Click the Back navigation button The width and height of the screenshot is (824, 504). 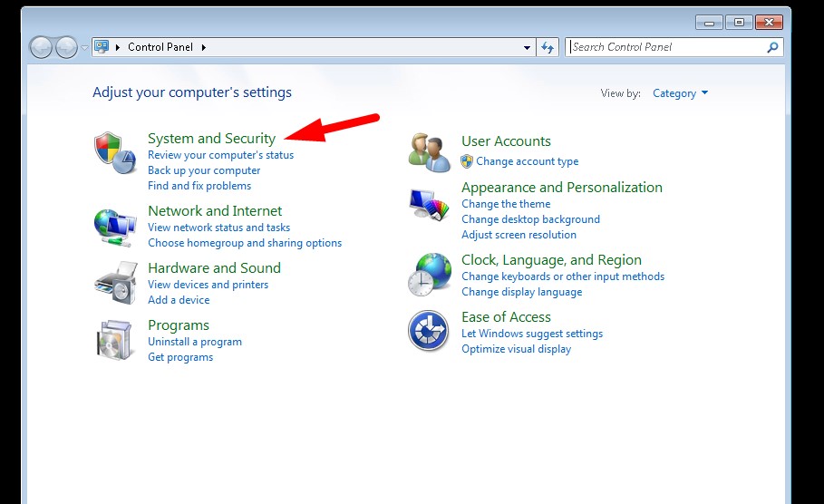[x=41, y=47]
